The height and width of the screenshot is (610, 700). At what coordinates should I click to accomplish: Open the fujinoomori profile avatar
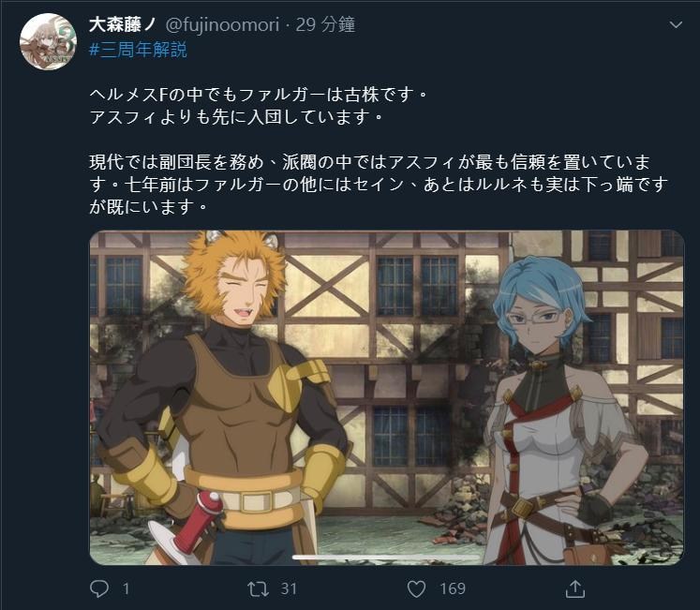click(x=48, y=41)
